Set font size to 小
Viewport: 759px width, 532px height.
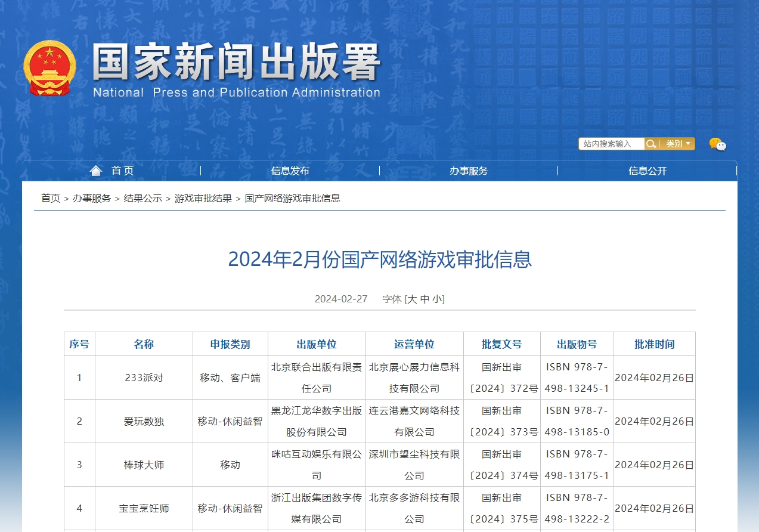click(x=437, y=299)
